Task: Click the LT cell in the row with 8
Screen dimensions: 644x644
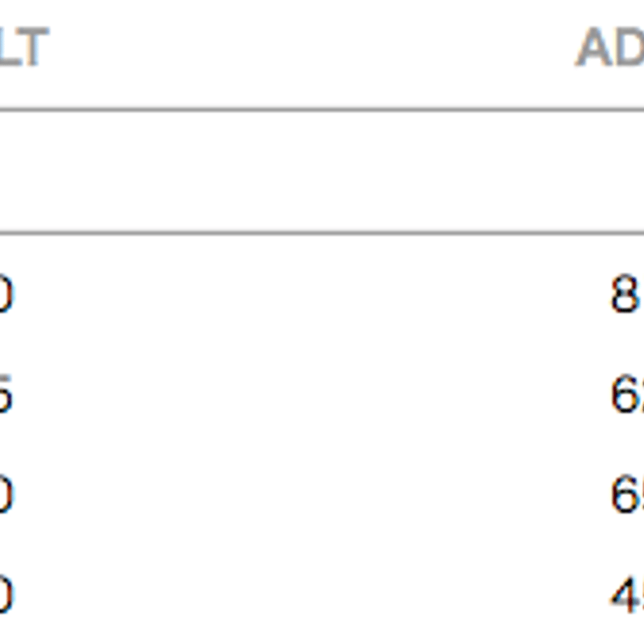Action: coord(6,294)
